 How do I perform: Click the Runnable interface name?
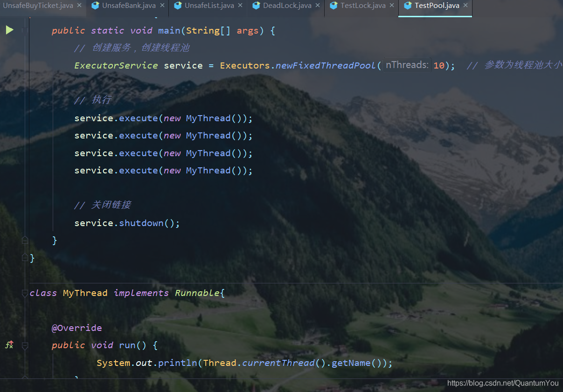point(198,293)
